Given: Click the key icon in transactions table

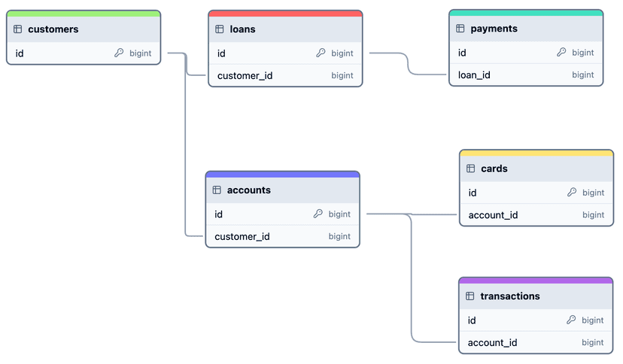Looking at the screenshot, I should (571, 320).
